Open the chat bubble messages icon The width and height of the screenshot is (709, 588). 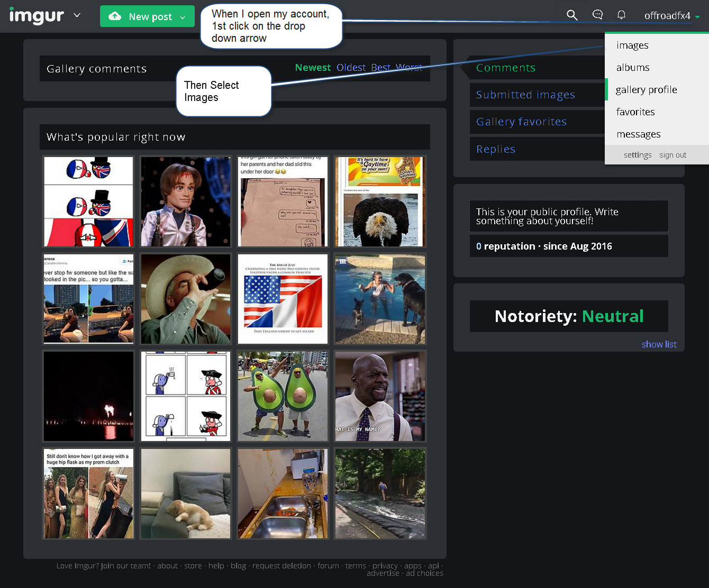598,15
